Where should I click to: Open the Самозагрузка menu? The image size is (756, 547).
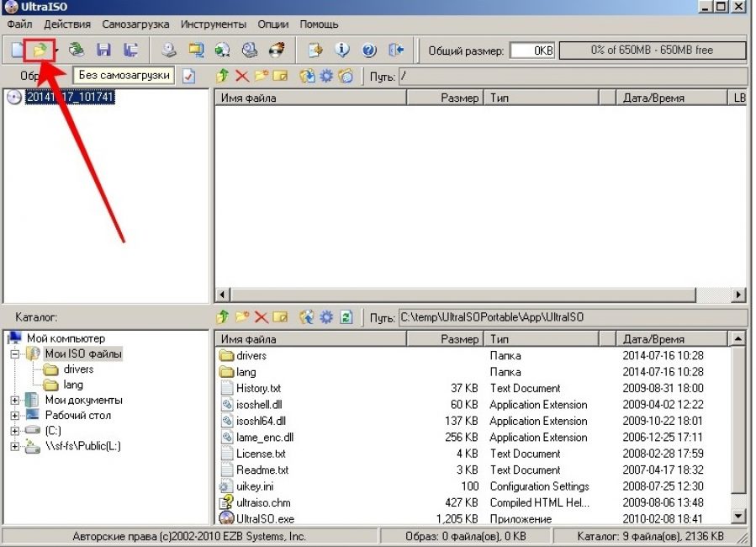[135, 24]
